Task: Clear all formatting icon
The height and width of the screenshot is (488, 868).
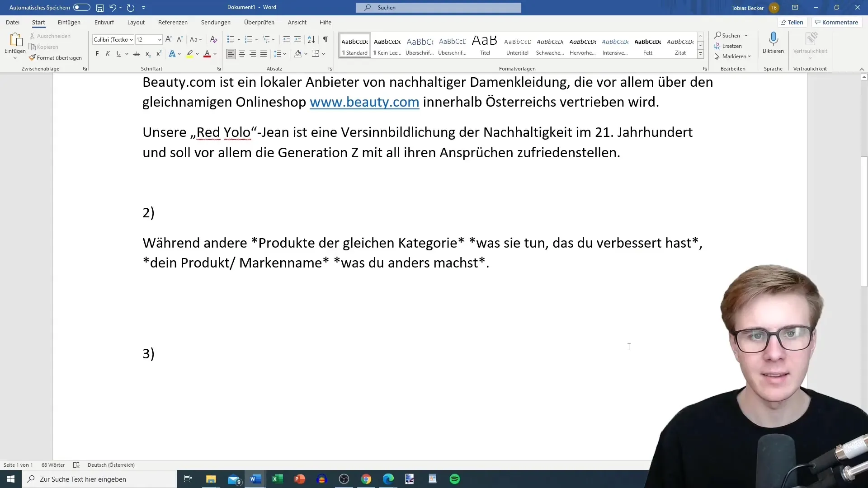Action: click(214, 39)
